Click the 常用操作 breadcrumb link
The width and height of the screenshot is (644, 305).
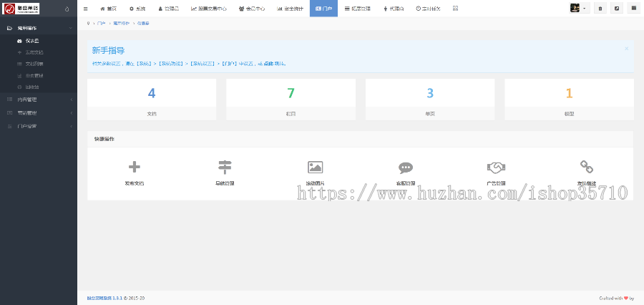121,24
